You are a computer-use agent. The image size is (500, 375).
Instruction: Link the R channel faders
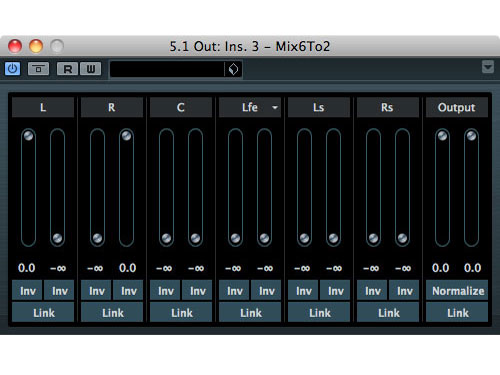tap(112, 312)
